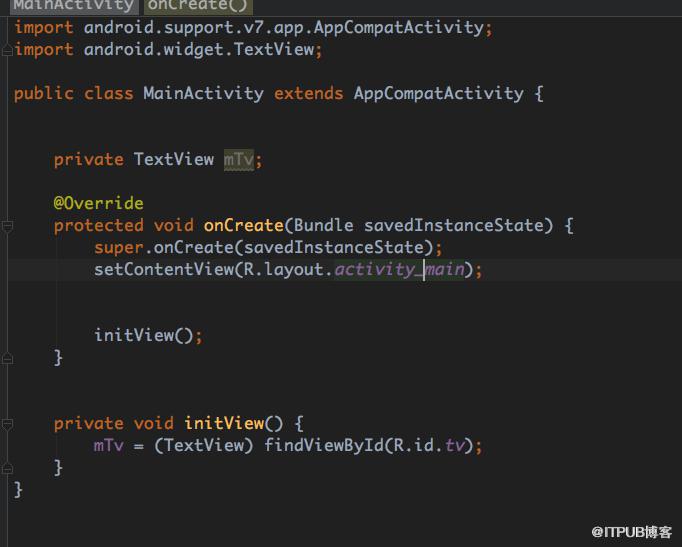Click initView name in private void declaration
The image size is (682, 547).
click(x=224, y=423)
